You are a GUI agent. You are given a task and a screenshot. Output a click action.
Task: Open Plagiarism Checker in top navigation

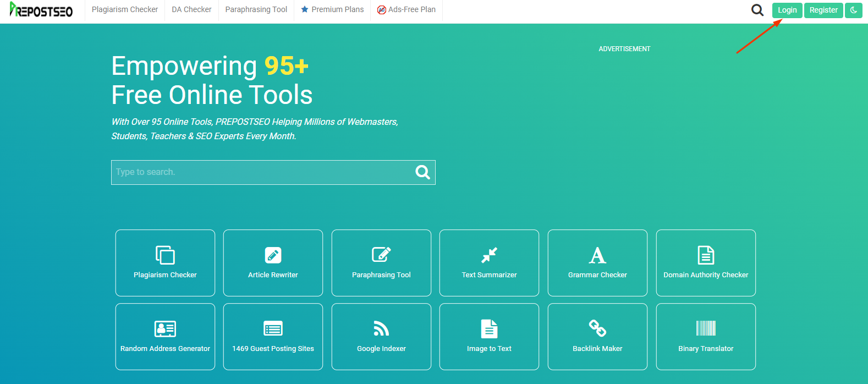125,9
